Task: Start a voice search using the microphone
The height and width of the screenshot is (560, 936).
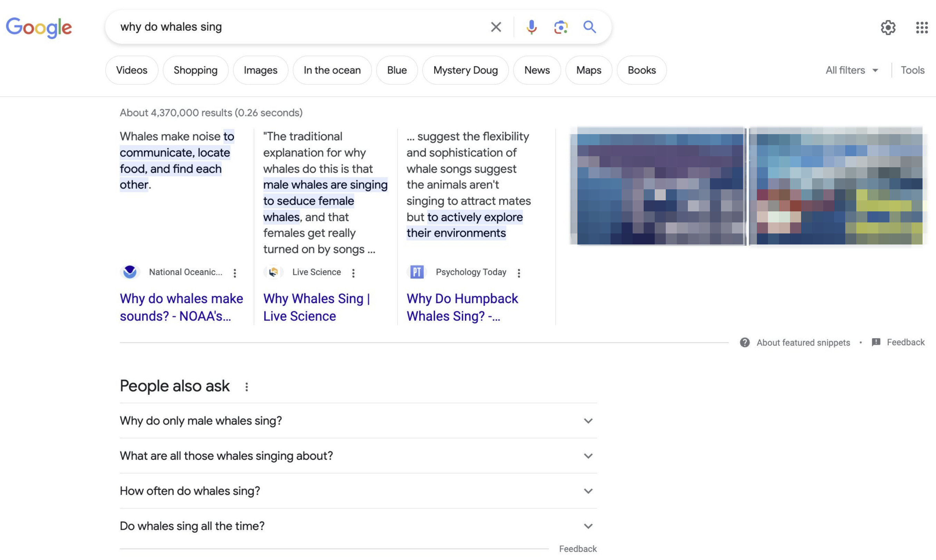Action: point(531,27)
